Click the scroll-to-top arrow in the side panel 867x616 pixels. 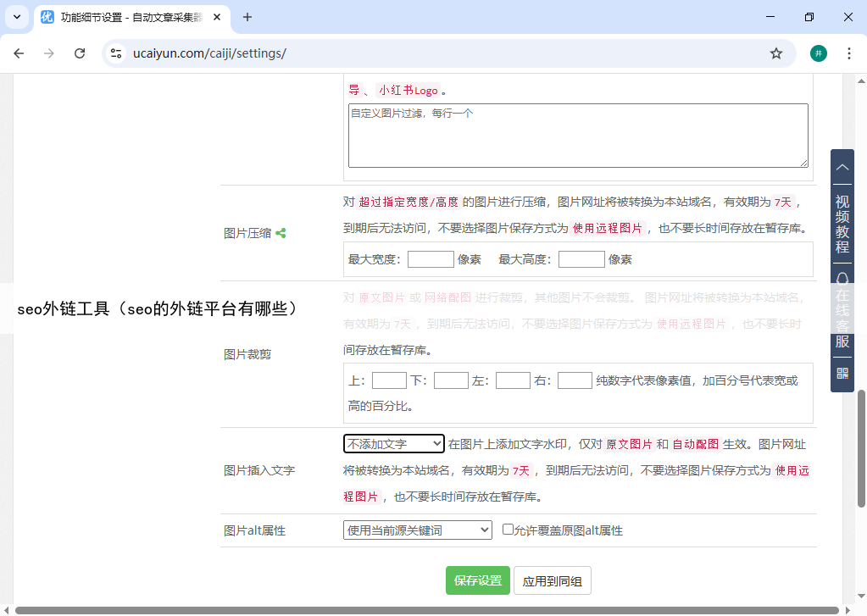click(842, 168)
